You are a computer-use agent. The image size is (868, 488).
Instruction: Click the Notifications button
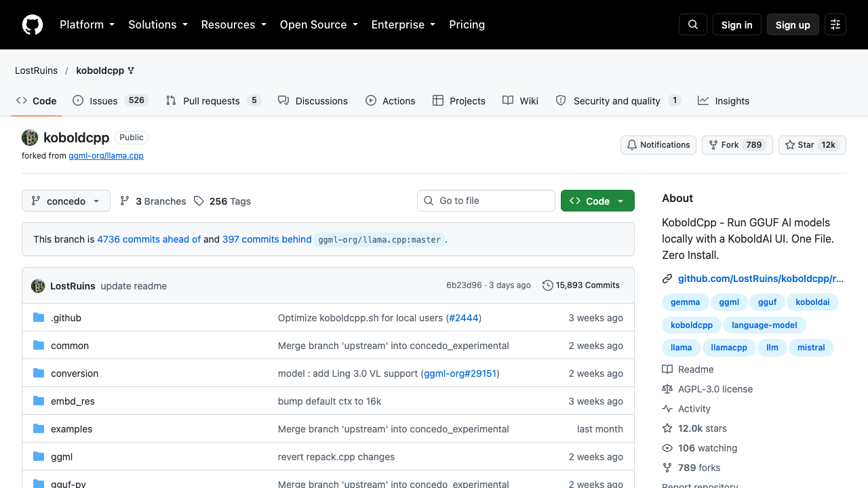point(658,145)
